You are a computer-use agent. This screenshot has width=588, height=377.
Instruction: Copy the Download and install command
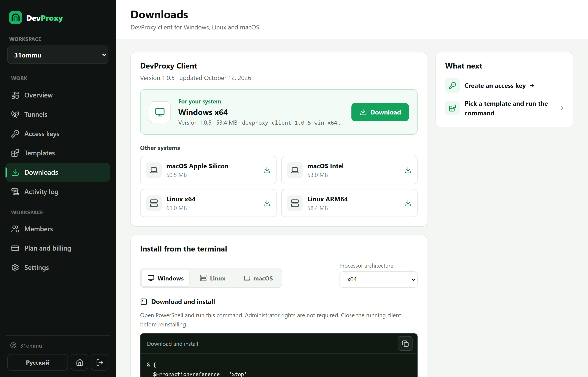pos(405,344)
